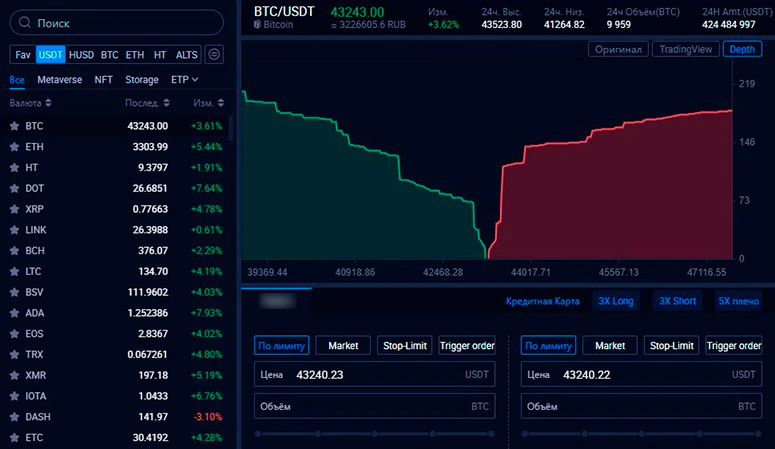
Task: Toggle favorite star for HT row
Action: click(14, 168)
